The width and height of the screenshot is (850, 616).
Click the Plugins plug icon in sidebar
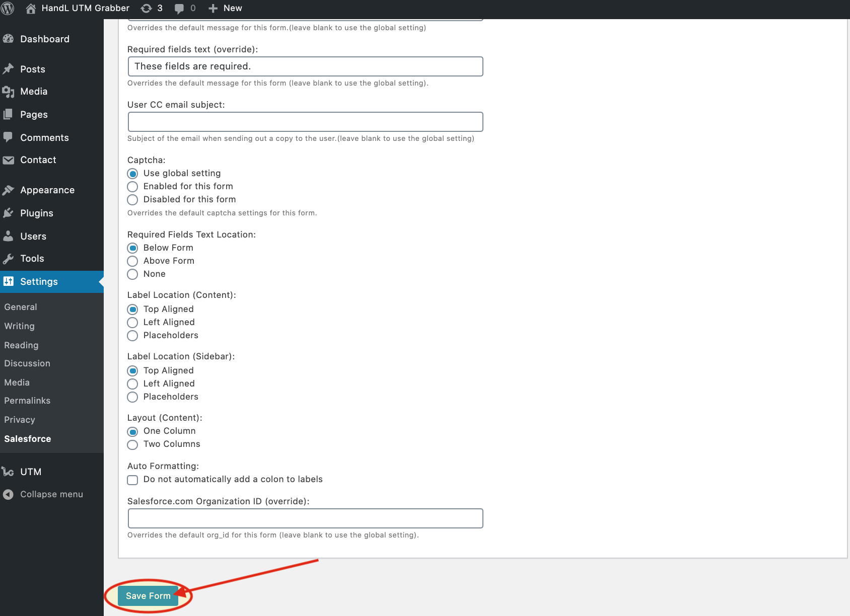(x=8, y=213)
